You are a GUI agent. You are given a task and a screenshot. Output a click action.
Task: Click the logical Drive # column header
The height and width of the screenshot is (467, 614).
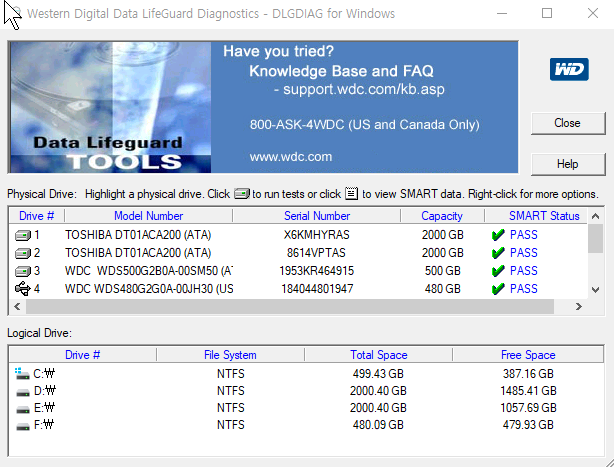[82, 355]
